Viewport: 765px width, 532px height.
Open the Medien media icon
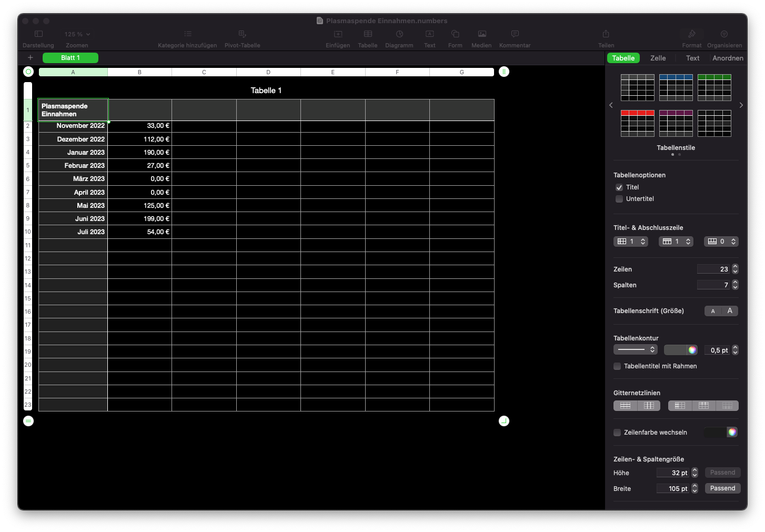click(481, 34)
